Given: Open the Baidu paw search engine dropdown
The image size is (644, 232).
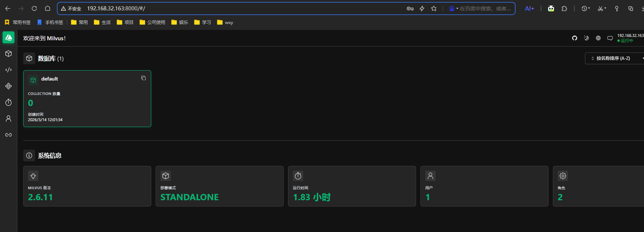Looking at the screenshot, I should [453, 8].
